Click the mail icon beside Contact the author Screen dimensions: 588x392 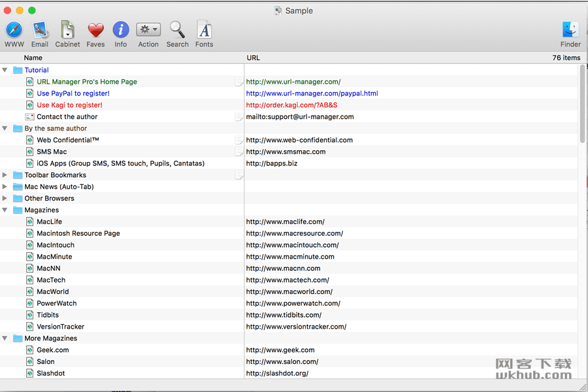coord(29,117)
